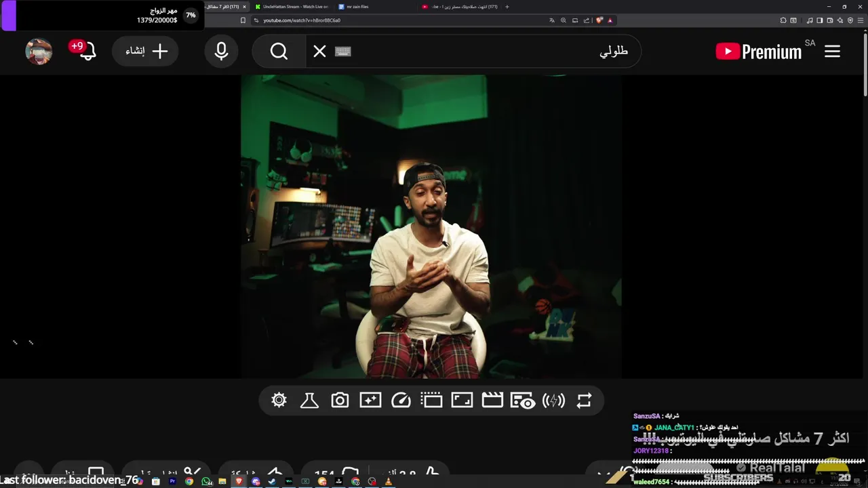Viewport: 868px width, 488px height.
Task: Clear the search box with X
Action: (x=319, y=52)
